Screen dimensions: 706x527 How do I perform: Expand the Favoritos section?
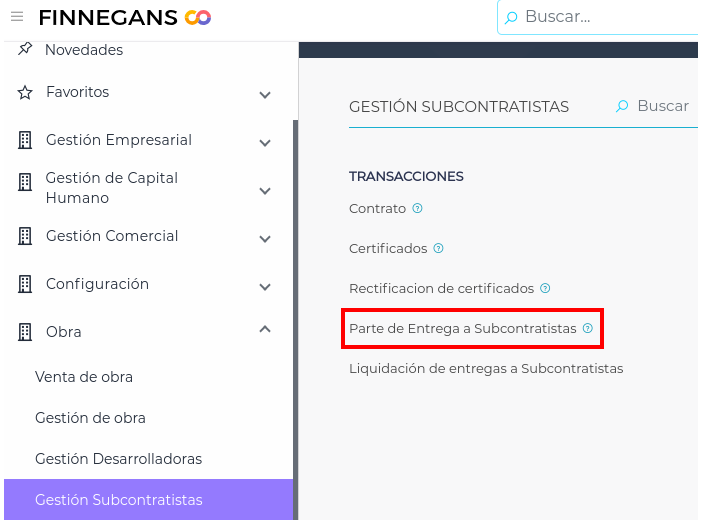pyautogui.click(x=265, y=95)
